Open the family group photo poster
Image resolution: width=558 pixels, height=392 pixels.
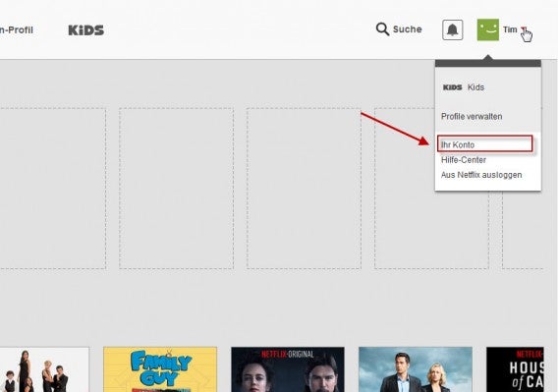pyautogui.click(x=44, y=369)
